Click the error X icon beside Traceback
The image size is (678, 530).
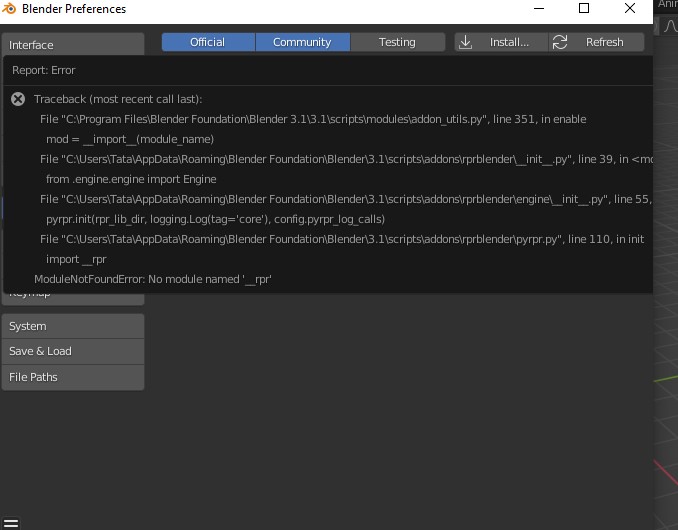click(18, 99)
